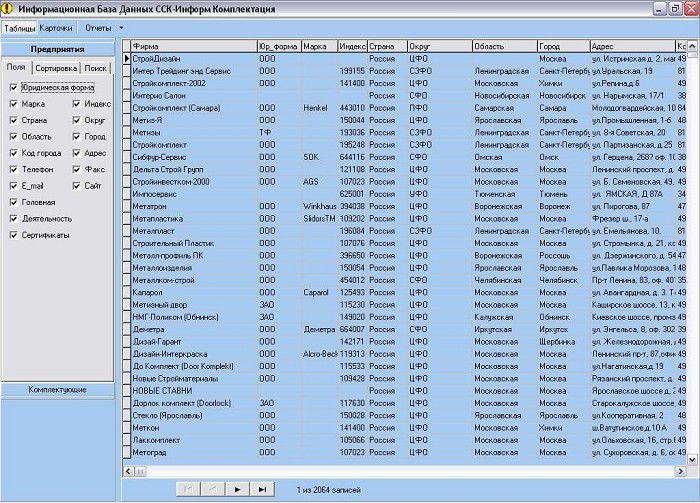Toggle the Деятельность checkbox
The image size is (700, 503).
pos(14,219)
